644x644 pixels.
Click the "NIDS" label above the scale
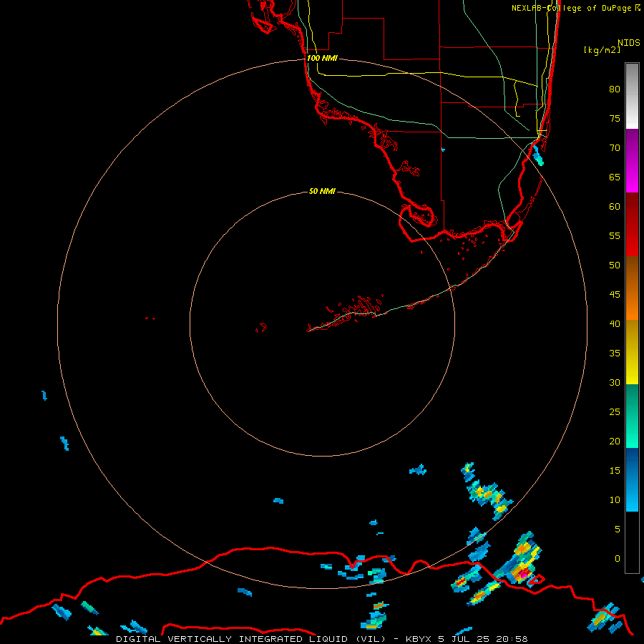pos(629,42)
